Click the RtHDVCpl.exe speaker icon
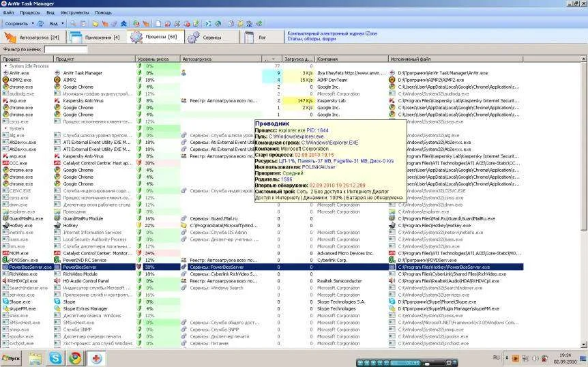Viewport: 588px width, 367px height. 5,281
